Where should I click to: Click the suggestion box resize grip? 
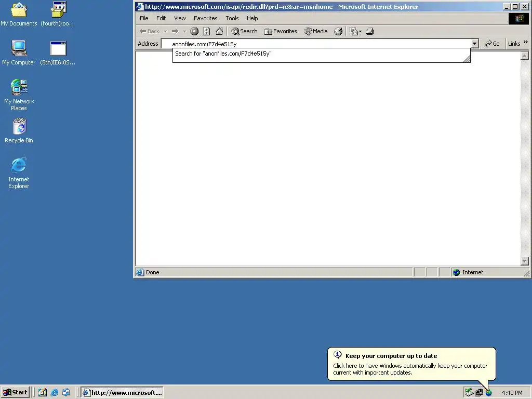pyautogui.click(x=467, y=59)
